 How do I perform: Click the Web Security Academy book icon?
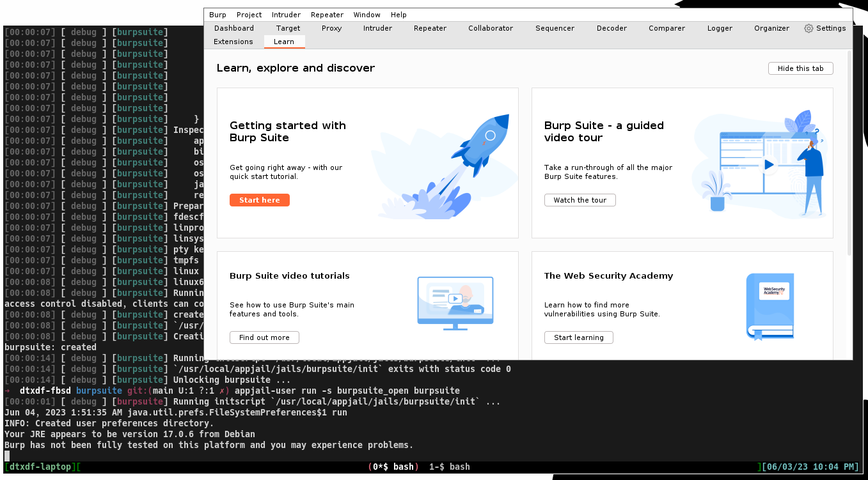pos(770,306)
